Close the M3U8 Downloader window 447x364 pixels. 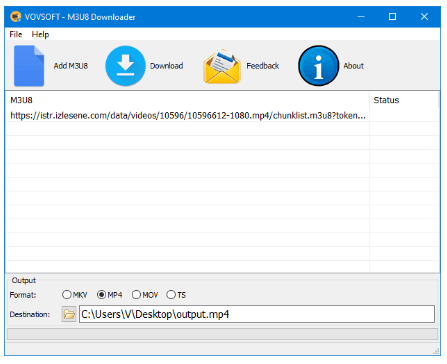(424, 17)
